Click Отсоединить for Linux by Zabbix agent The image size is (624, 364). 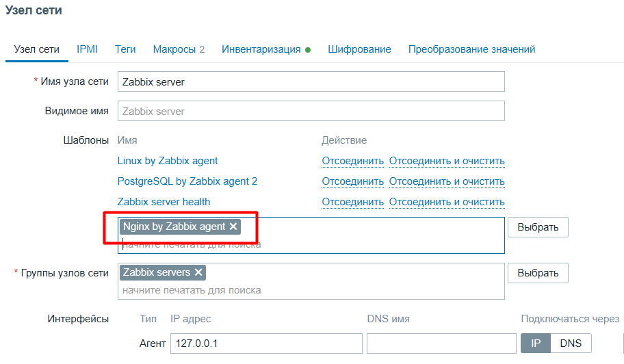(x=352, y=161)
